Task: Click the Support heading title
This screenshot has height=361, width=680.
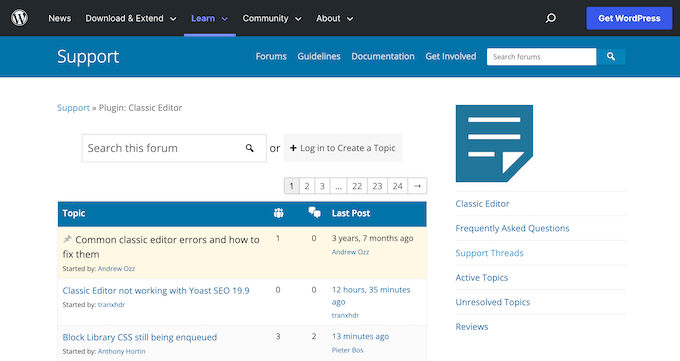Action: (88, 56)
